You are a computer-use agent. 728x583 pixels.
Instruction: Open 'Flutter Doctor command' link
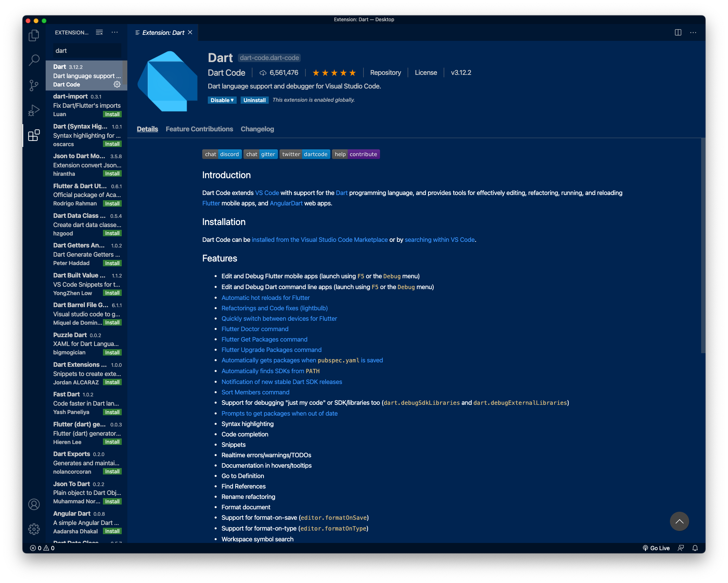[255, 329]
